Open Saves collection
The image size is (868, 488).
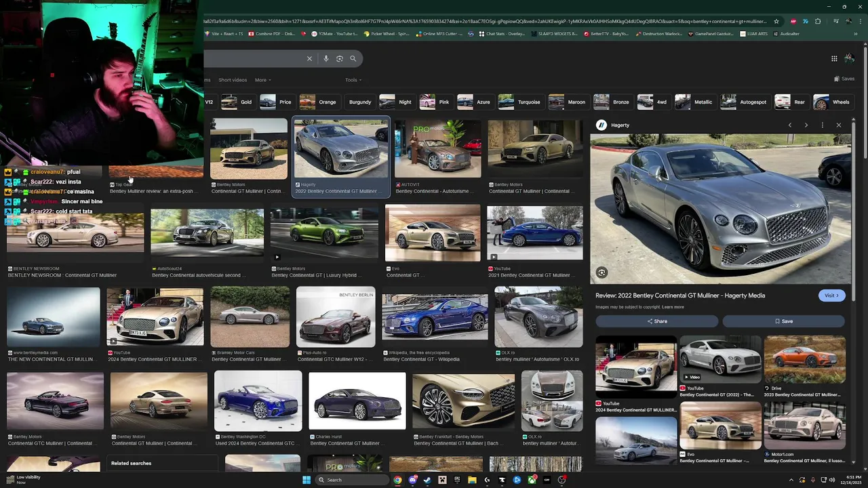[844, 79]
